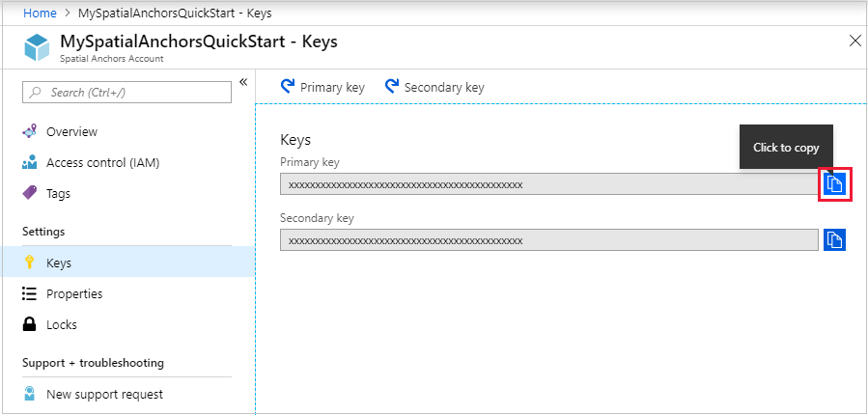Click the MySpatialAnchorsQuickStart - Keys breadcrumb text
The image size is (868, 415).
click(175, 14)
